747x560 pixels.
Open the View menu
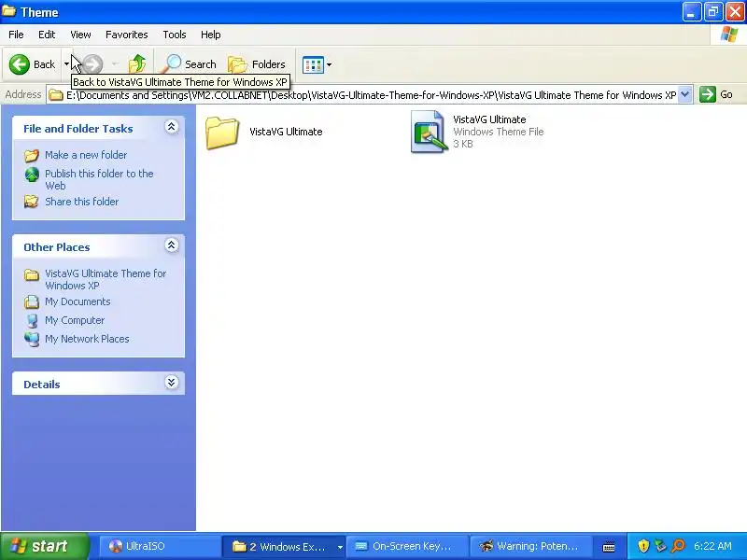point(80,35)
